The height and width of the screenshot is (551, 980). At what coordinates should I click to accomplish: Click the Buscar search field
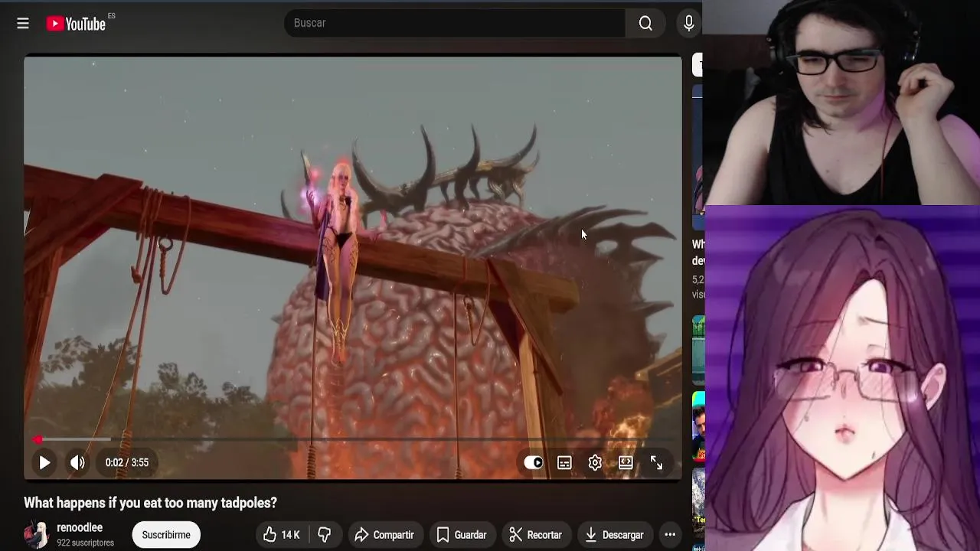[455, 23]
